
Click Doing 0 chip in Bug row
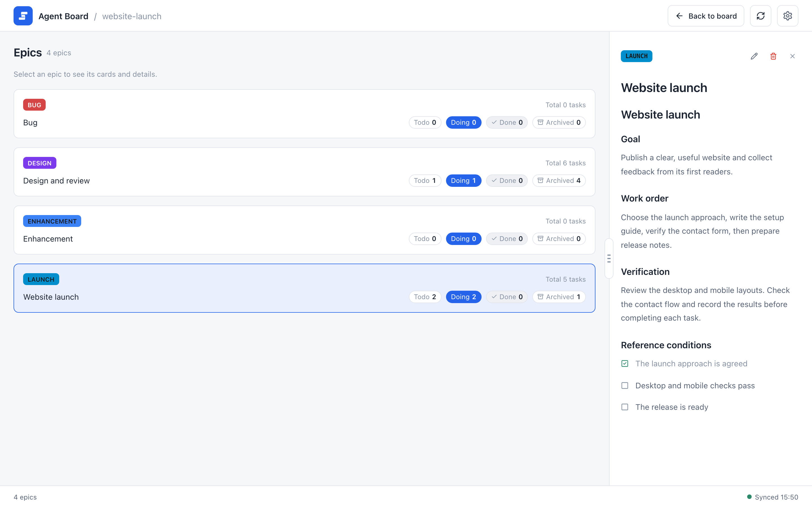point(464,122)
